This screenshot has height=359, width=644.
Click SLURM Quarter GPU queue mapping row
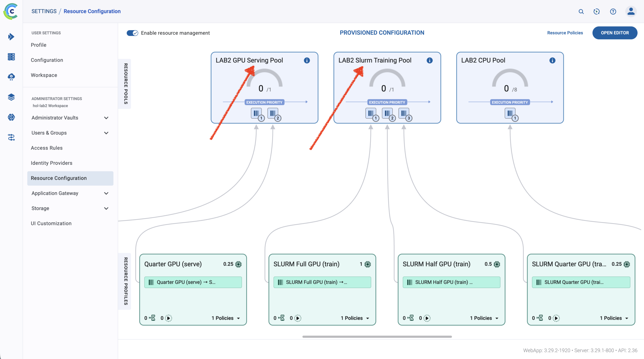(581, 282)
